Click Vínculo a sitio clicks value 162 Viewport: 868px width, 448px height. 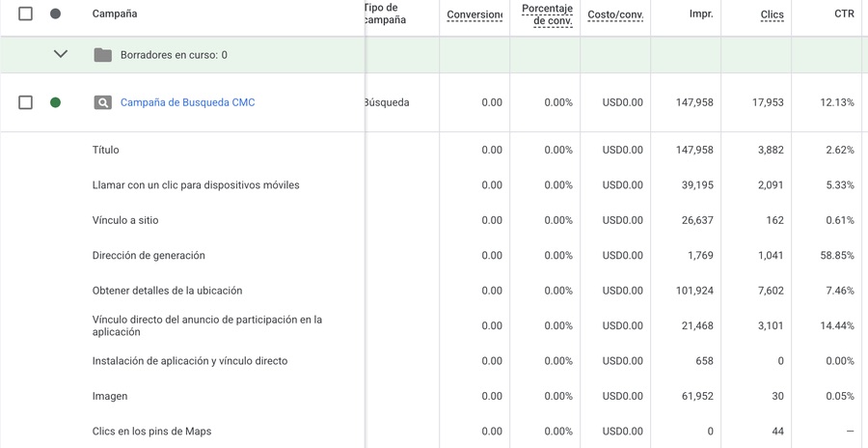775,220
